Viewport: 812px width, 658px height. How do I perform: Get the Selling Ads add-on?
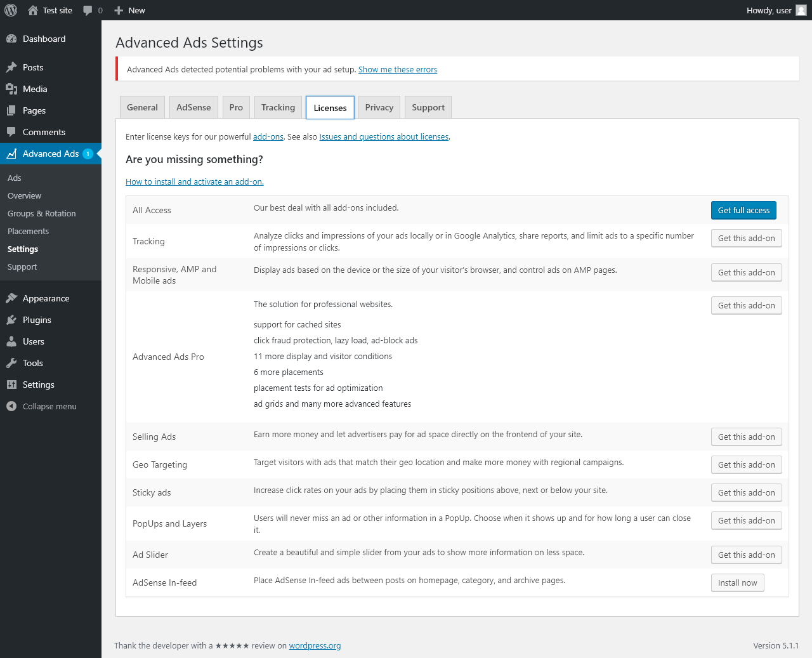[x=746, y=437]
